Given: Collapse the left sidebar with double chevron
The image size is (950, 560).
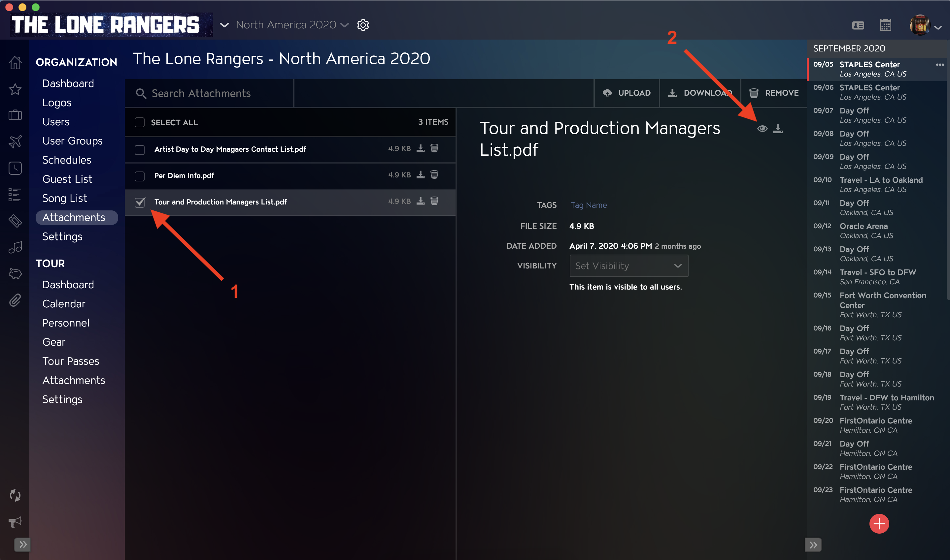Looking at the screenshot, I should [x=23, y=544].
